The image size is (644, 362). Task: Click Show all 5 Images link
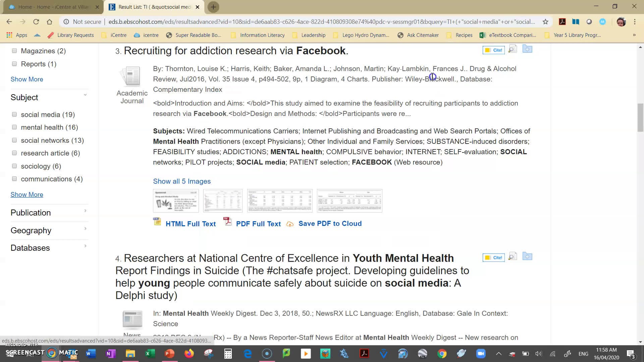pos(182,181)
